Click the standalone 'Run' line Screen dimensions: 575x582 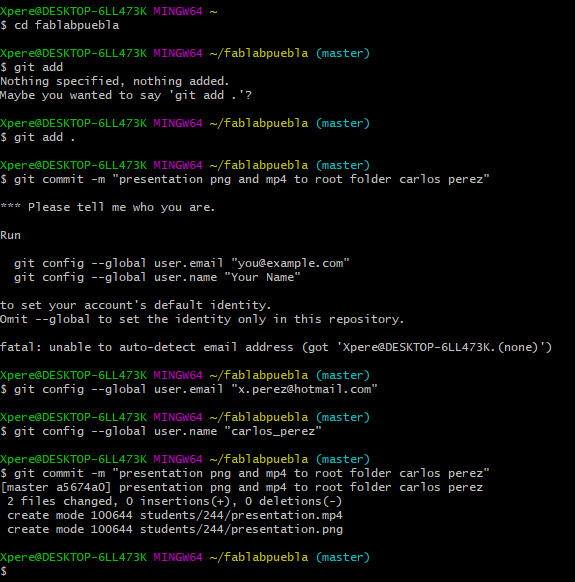pyautogui.click(x=10, y=235)
